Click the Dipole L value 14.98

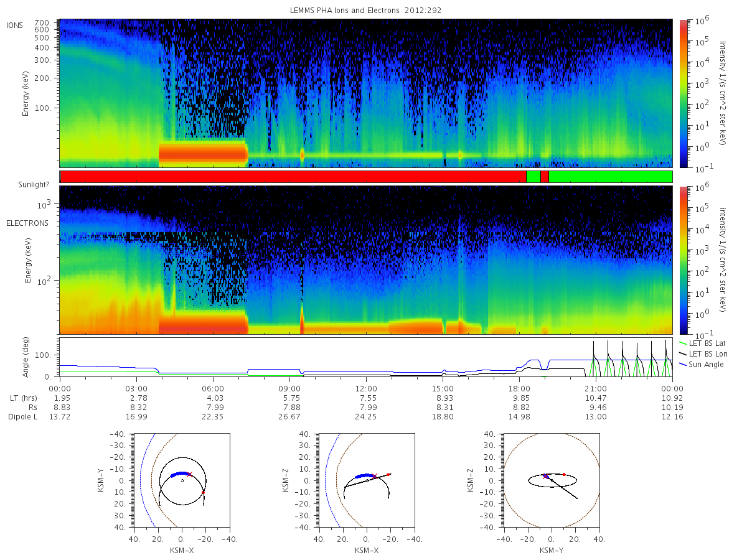[x=519, y=416]
